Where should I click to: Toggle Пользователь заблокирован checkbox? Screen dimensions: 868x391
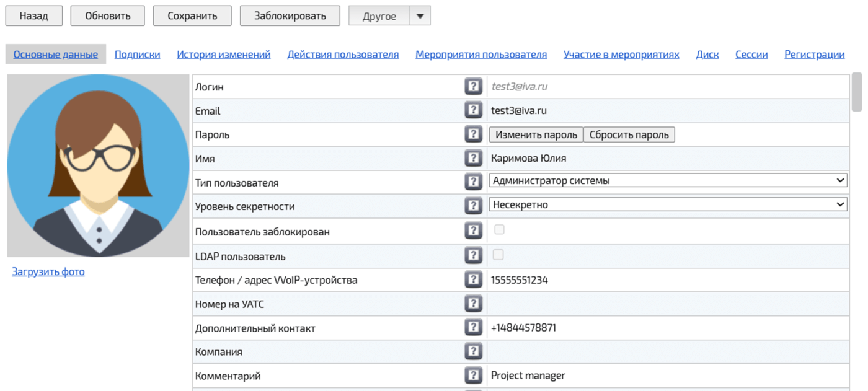tap(499, 230)
